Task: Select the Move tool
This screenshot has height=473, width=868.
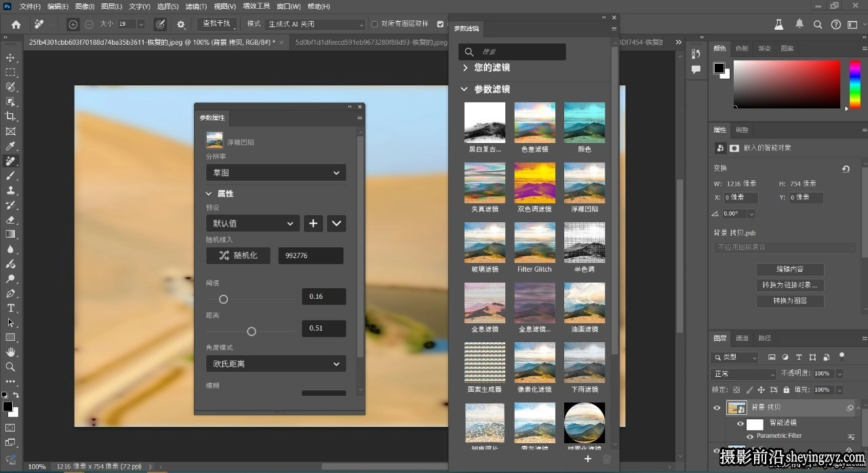Action: [10, 58]
